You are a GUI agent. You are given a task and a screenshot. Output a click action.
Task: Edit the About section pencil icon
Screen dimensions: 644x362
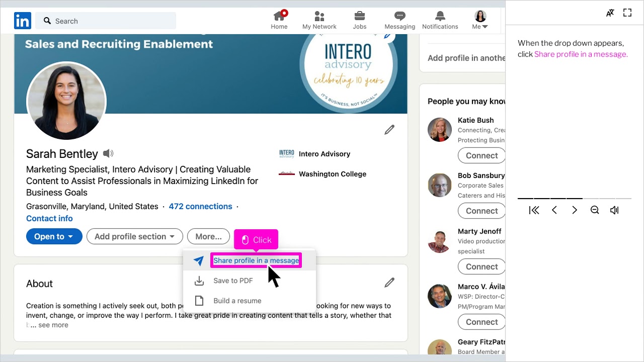[389, 283]
